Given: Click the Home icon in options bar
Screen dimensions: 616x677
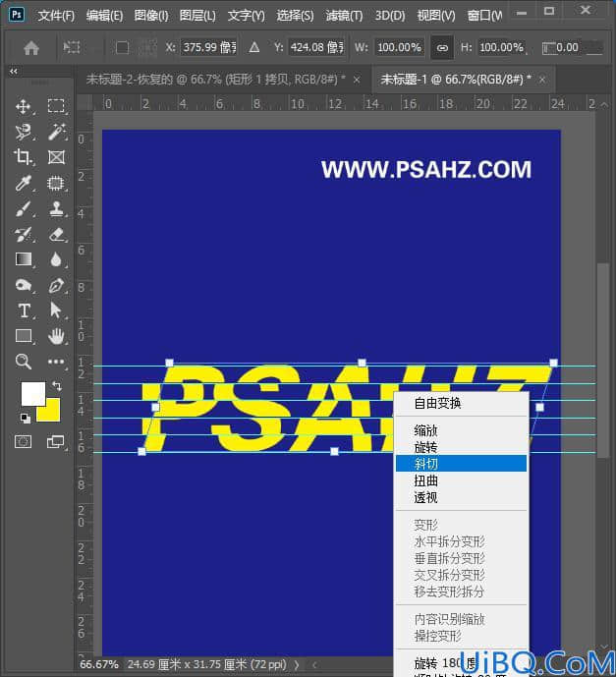Looking at the screenshot, I should (x=31, y=47).
